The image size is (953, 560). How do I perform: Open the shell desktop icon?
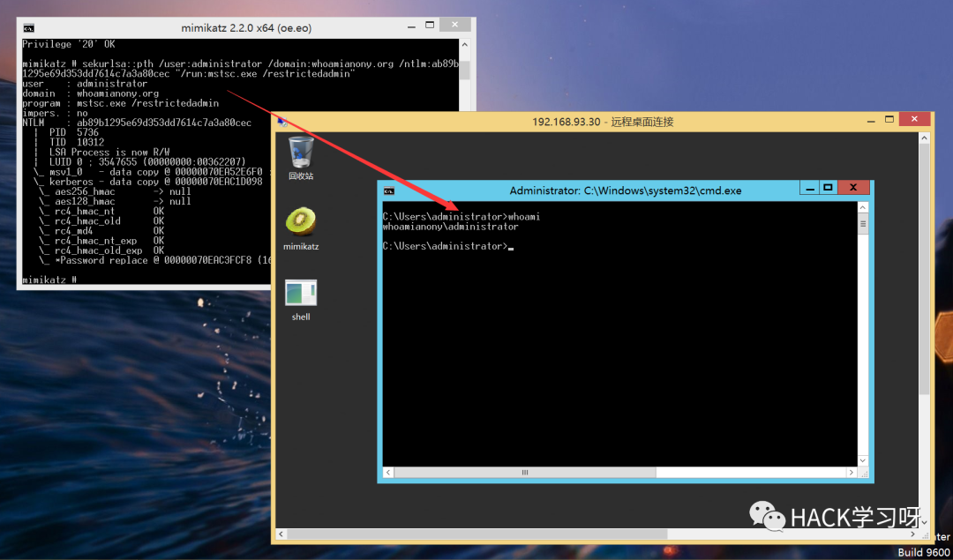(x=301, y=300)
